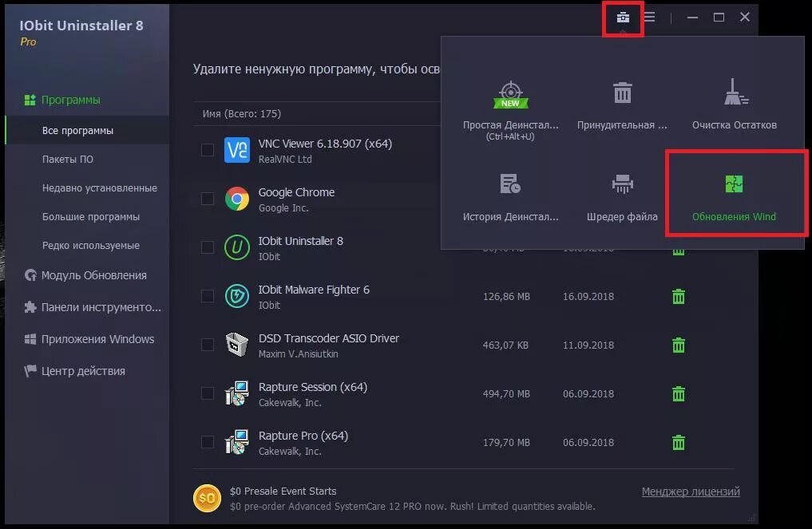Open Принудительная uninstall tool
812x529 pixels.
click(x=622, y=105)
